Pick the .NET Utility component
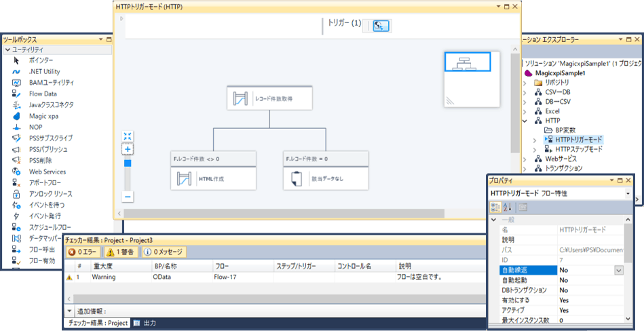644x331 pixels. tap(43, 71)
